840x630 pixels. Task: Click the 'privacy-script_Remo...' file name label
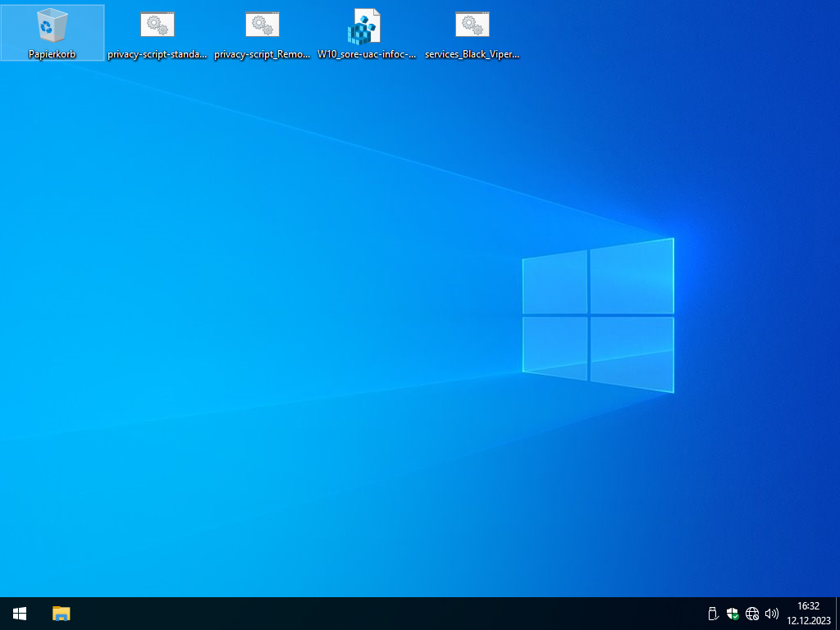point(262,54)
